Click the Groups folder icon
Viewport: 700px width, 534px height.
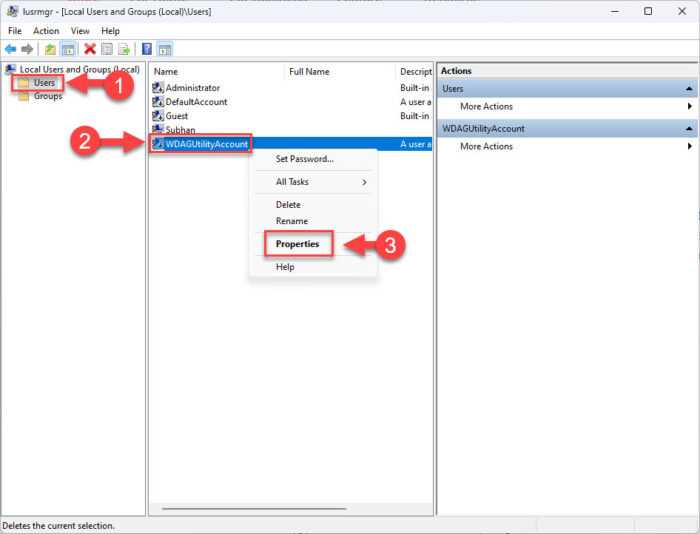click(24, 96)
